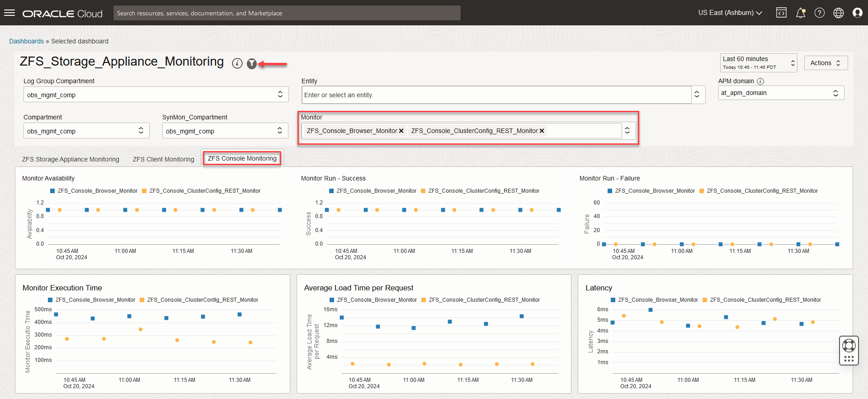Image resolution: width=868 pixels, height=399 pixels.
Task: Toggle Browser_Monitor legend in Monitor Run - Failure
Action: tap(651, 191)
